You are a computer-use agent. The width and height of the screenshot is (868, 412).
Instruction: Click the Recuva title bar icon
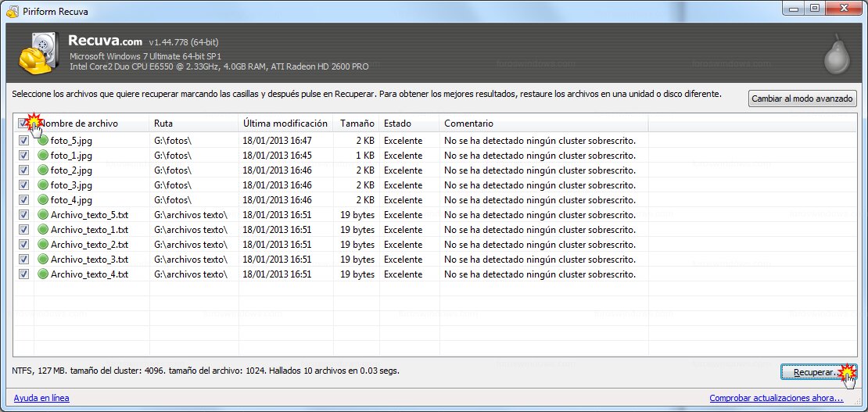coord(12,11)
